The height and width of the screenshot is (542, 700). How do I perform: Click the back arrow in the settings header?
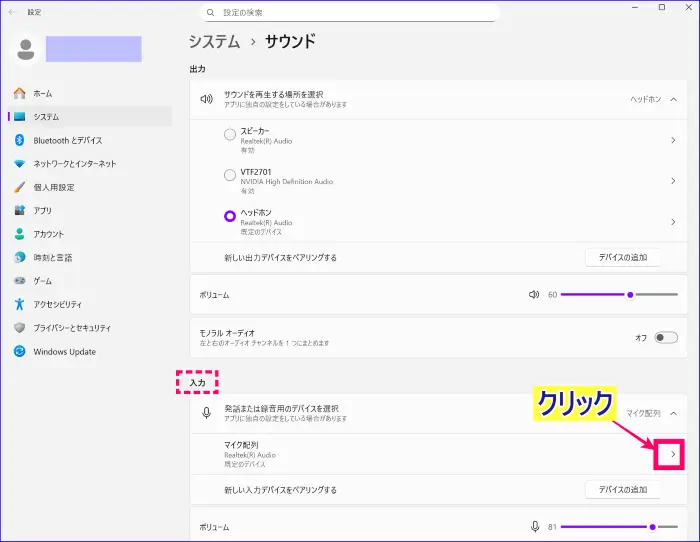tap(12, 12)
